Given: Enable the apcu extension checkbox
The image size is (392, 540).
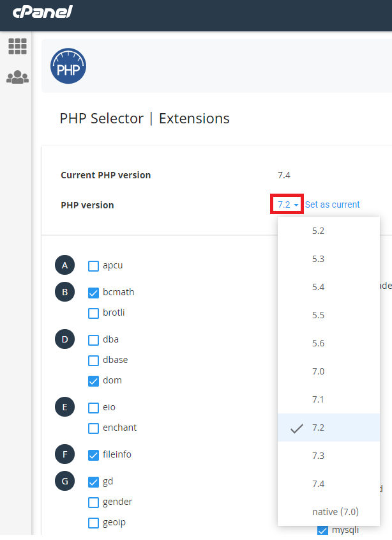Looking at the screenshot, I should 94,265.
